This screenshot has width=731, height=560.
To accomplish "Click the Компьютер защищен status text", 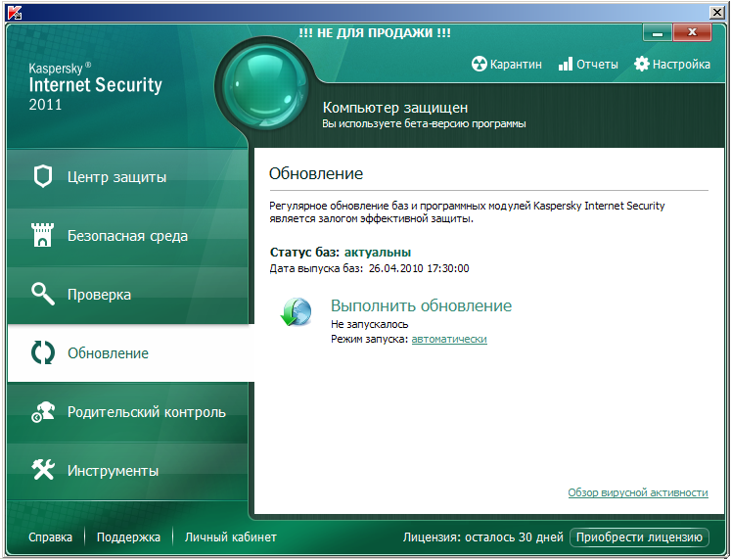I will (395, 108).
